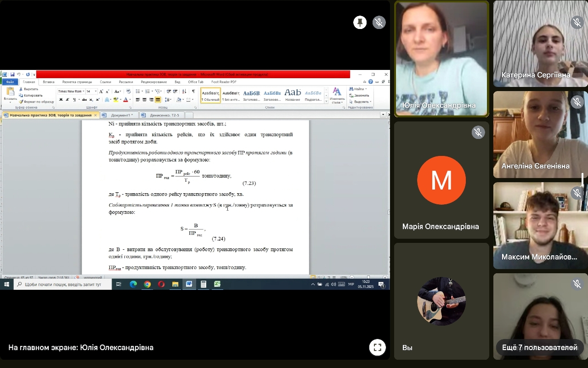Open Word Help icon
The image size is (588, 368).
[x=371, y=82]
